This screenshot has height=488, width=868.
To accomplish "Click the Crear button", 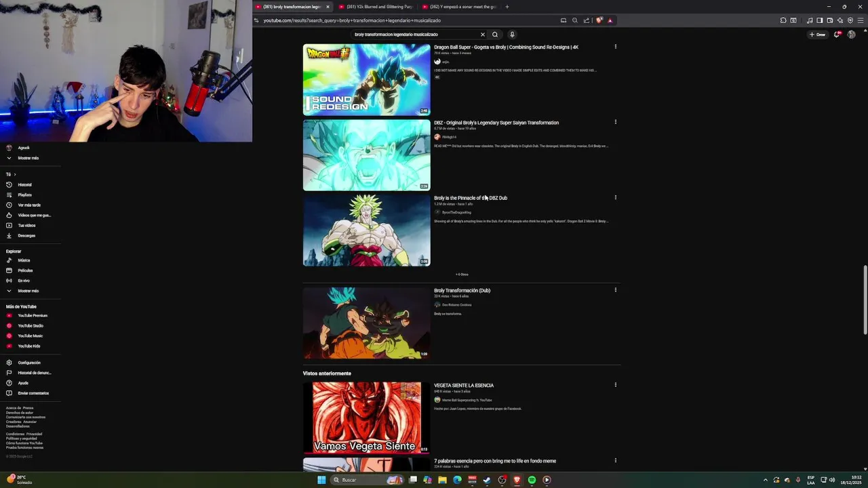I will point(817,35).
